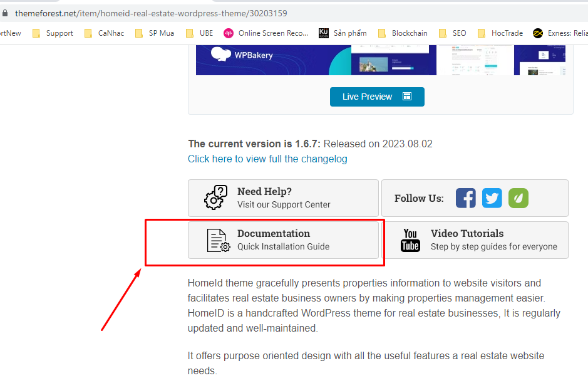Viewport: 588px width, 378px height.
Task: Open the UBE bookmark folder
Action: point(199,33)
